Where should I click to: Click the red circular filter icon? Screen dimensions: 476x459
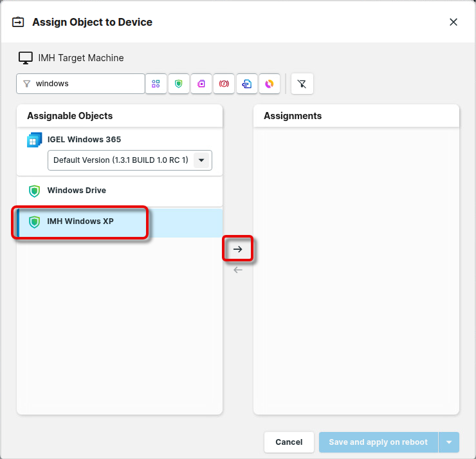point(224,84)
